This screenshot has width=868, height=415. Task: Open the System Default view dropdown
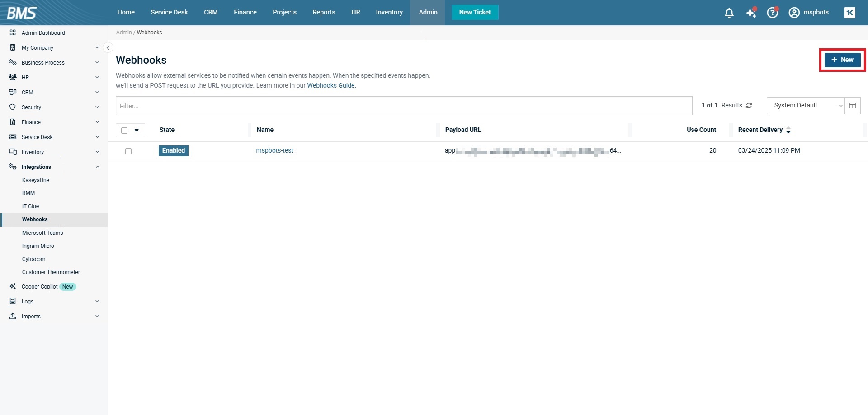click(x=805, y=106)
